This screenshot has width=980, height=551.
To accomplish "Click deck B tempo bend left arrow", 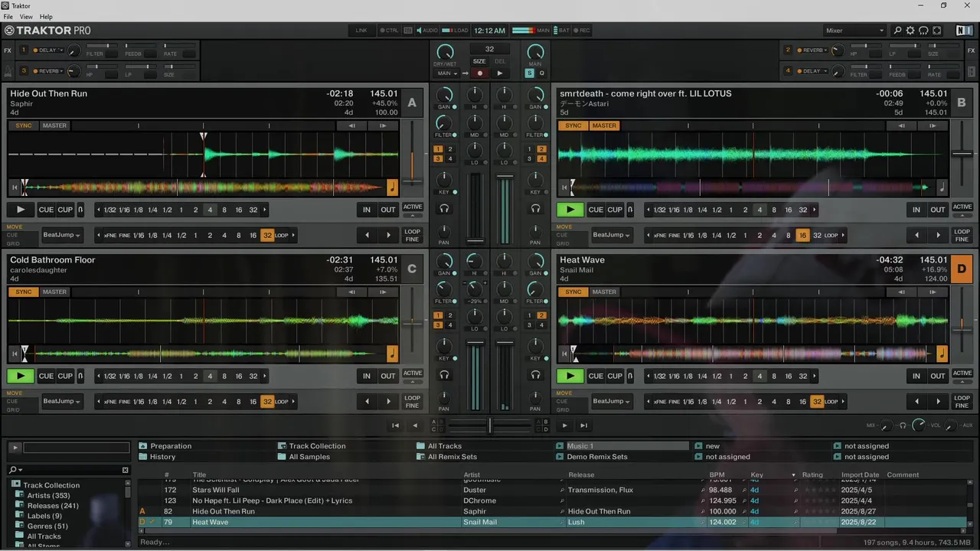I will point(901,126).
